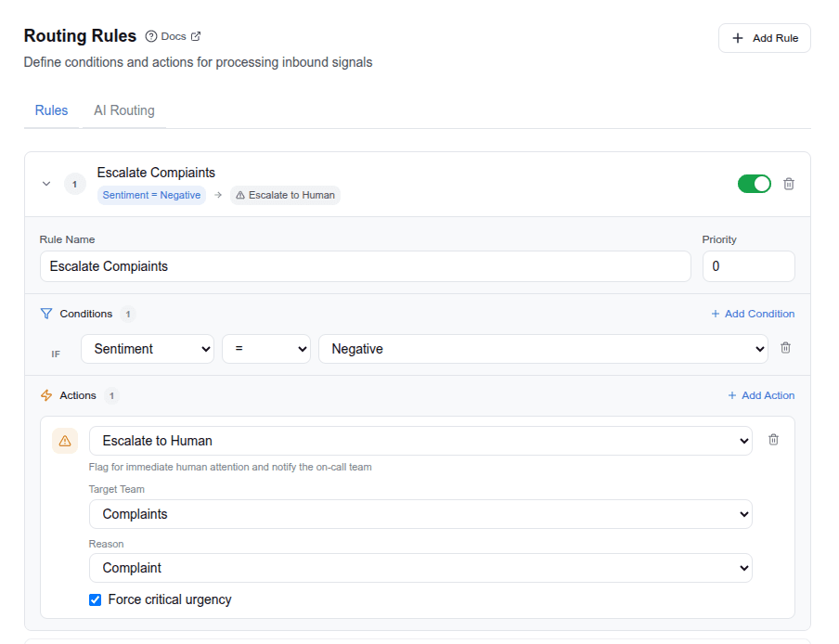Click the Add Rule button

[764, 38]
